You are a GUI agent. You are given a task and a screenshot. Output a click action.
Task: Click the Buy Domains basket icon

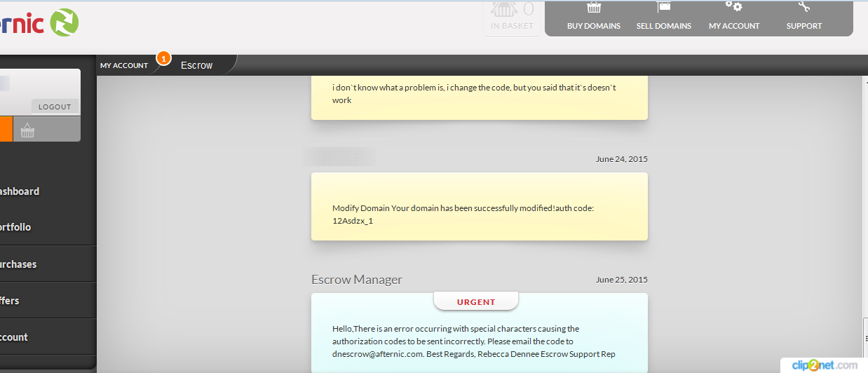point(593,8)
